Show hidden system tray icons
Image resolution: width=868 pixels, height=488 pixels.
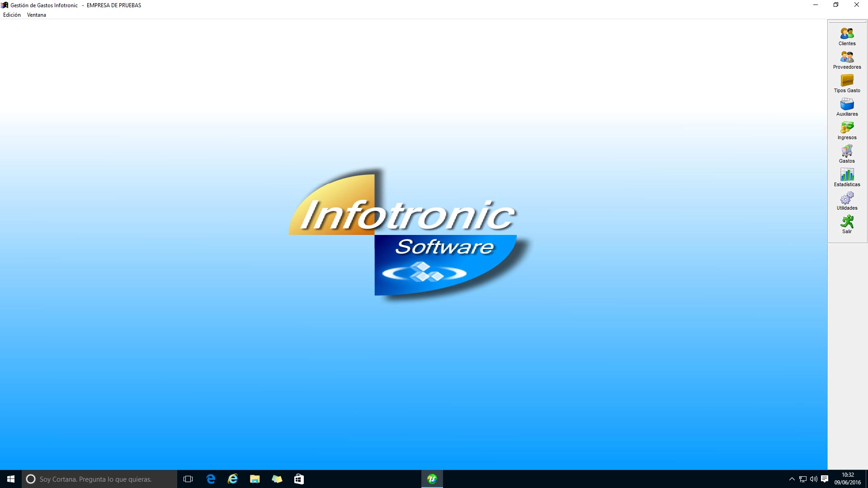point(792,479)
